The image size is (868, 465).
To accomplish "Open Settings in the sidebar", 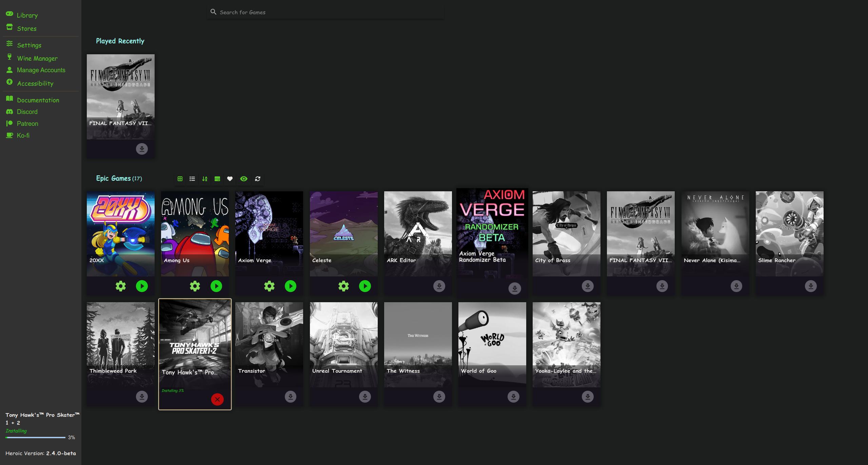I will (24, 45).
